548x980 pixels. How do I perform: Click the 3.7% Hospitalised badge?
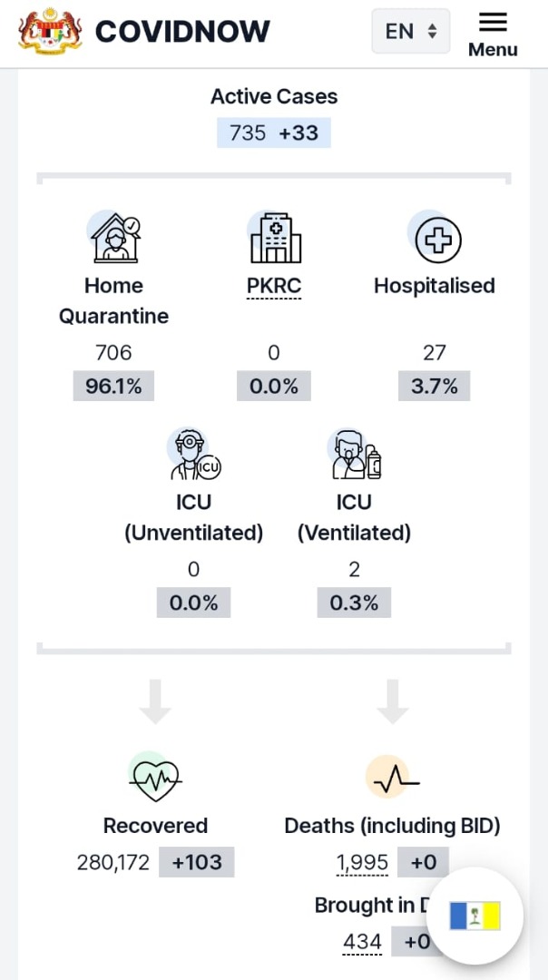(435, 387)
